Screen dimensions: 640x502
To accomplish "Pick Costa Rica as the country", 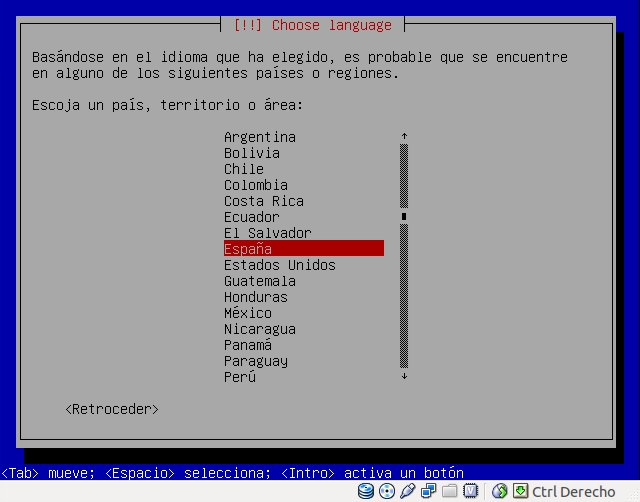I will click(x=304, y=201).
